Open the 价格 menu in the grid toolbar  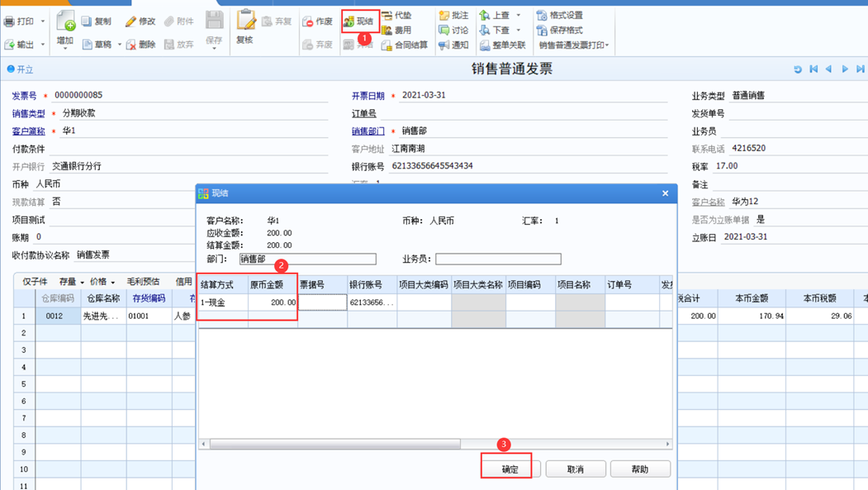click(x=113, y=283)
